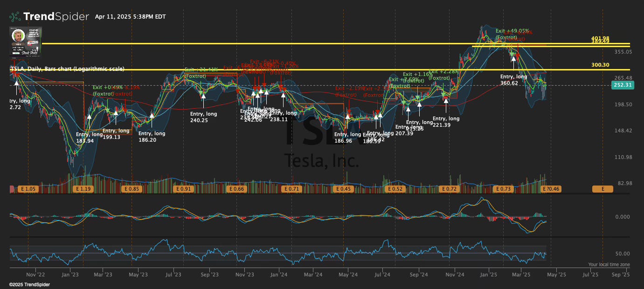The width and height of the screenshot is (644, 289).
Task: Select the Entry, long 186.20 label
Action: click(152, 137)
